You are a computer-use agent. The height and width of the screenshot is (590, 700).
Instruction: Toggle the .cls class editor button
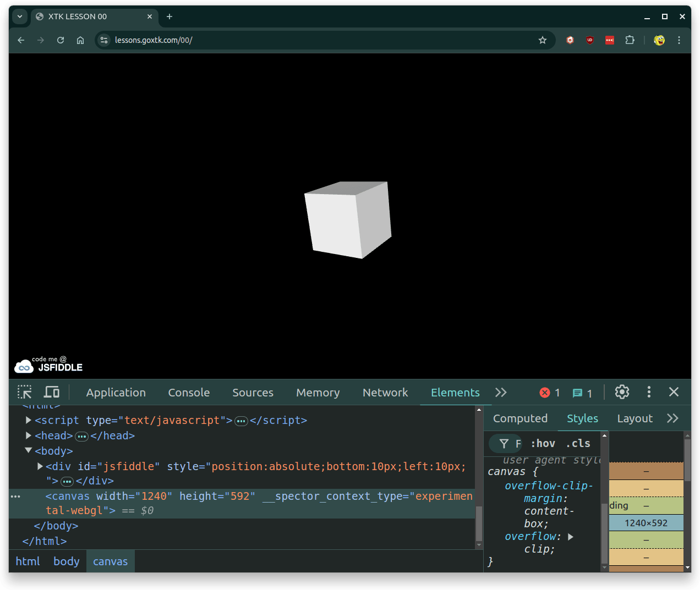[x=578, y=443]
